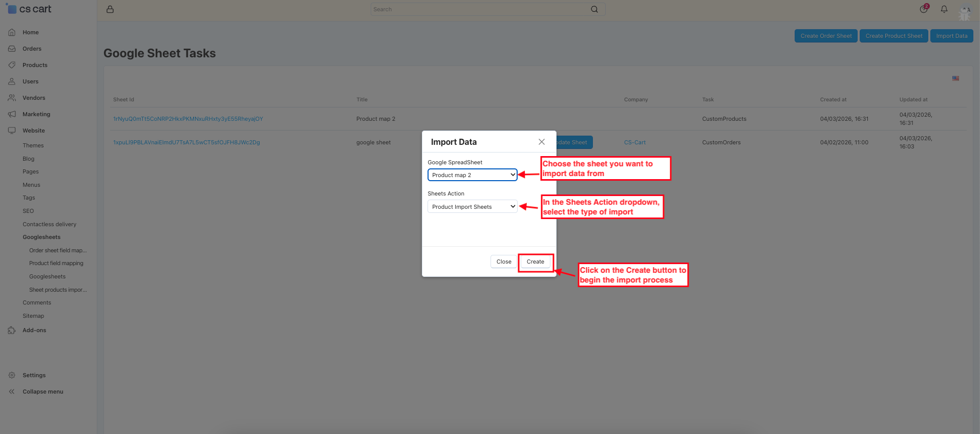
Task: Click Collapse menu label
Action: point(43,392)
